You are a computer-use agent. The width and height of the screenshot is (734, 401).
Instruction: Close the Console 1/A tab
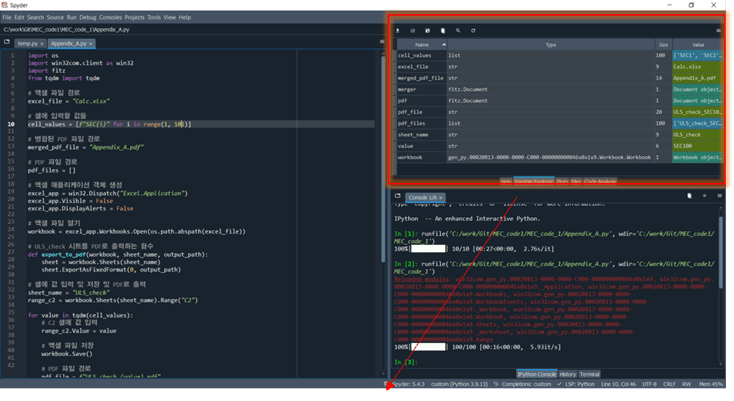coord(440,197)
